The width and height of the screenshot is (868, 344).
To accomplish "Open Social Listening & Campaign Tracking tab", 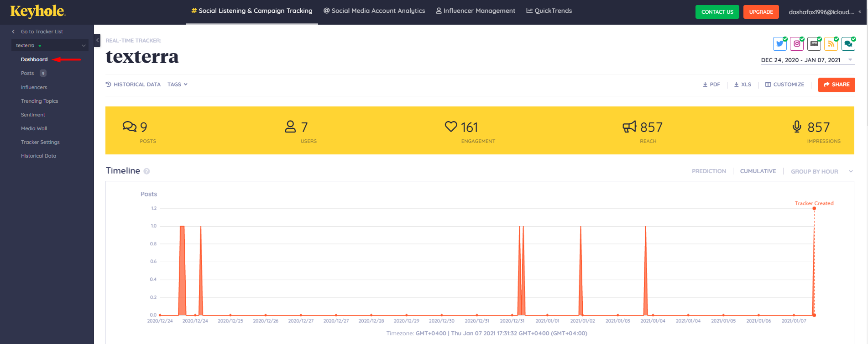I will [x=252, y=11].
